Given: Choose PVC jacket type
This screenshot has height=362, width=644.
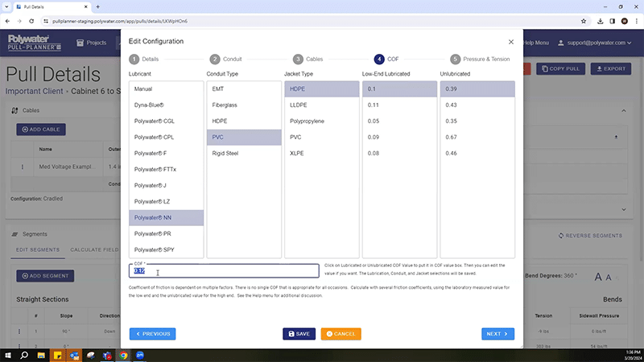Looking at the screenshot, I should pyautogui.click(x=322, y=137).
